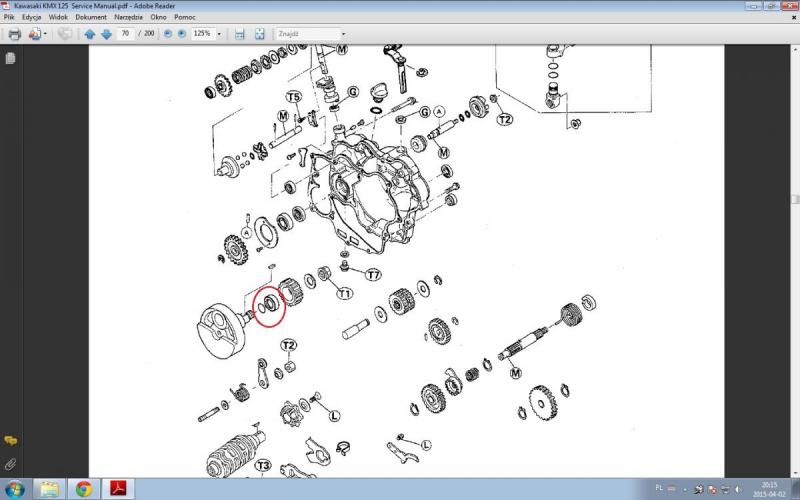Click the Windows Start button
This screenshot has width=800, height=500.
click(16, 488)
